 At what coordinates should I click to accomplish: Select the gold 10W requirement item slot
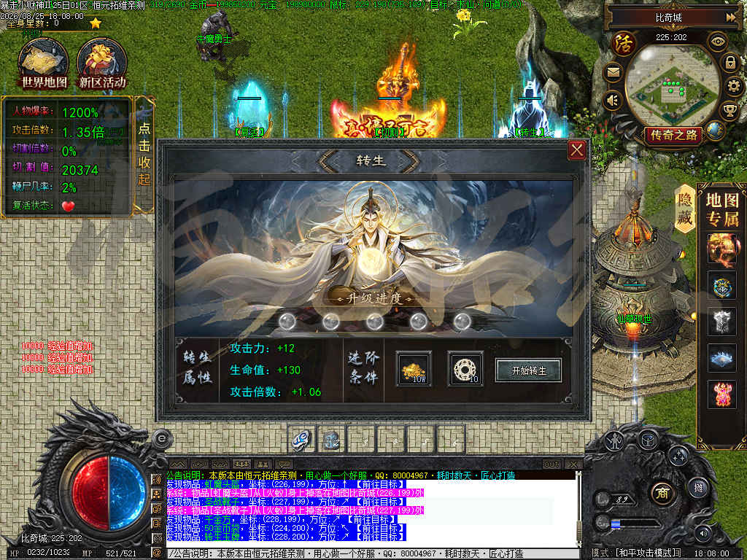point(414,369)
